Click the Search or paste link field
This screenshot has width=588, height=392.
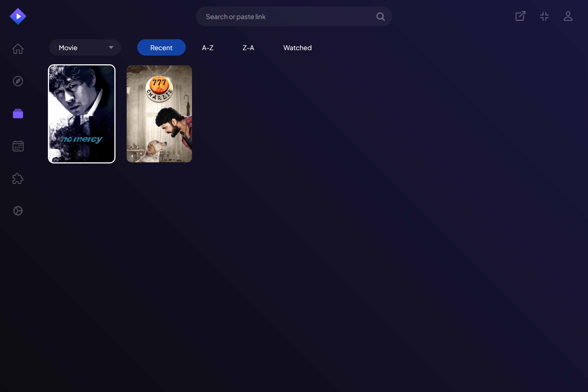click(286, 17)
